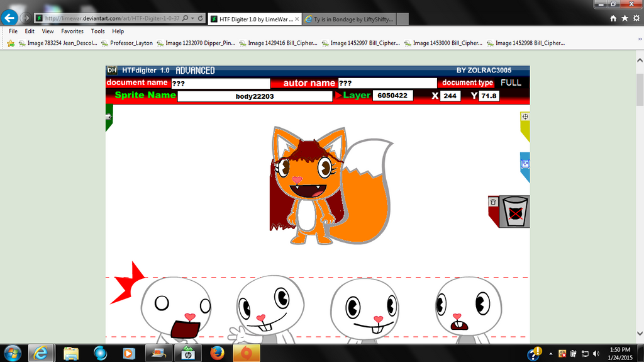The width and height of the screenshot is (644, 362).
Task: Open the Help menu
Action: (x=118, y=31)
